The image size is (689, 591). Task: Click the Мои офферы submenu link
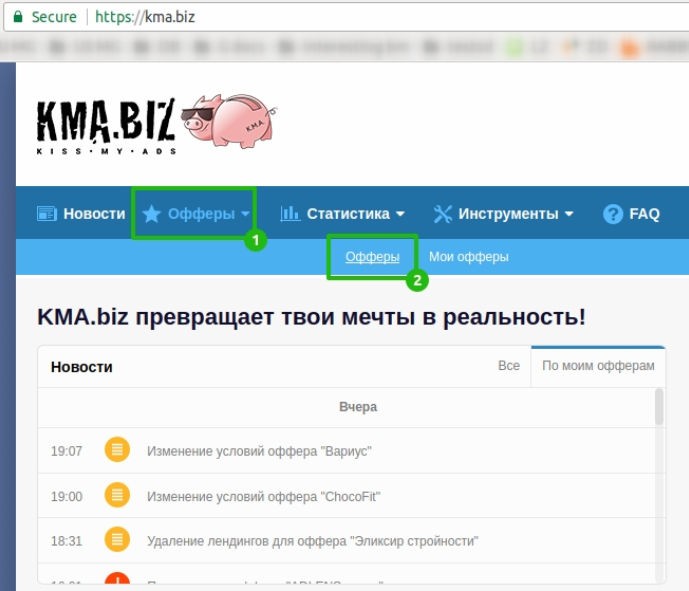point(468,257)
